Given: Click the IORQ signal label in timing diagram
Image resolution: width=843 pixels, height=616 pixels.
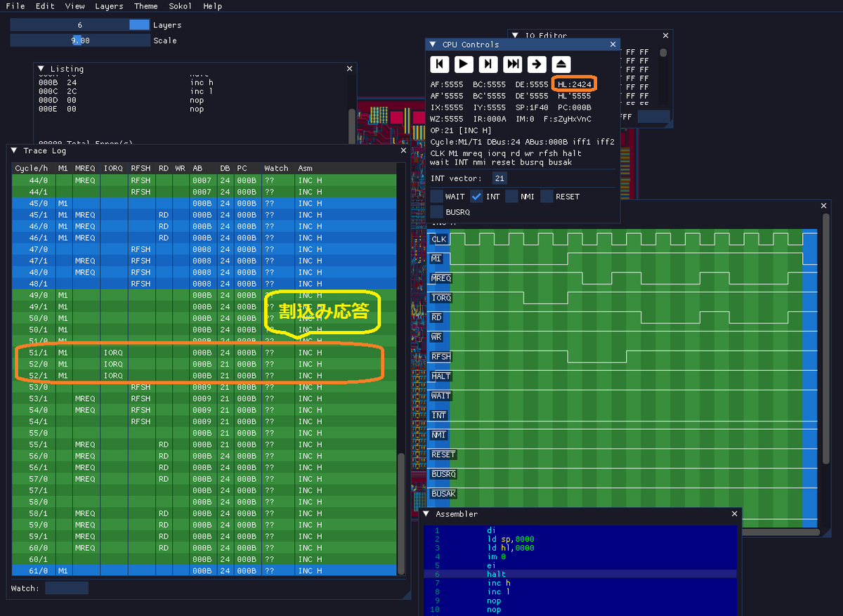Looking at the screenshot, I should point(441,298).
